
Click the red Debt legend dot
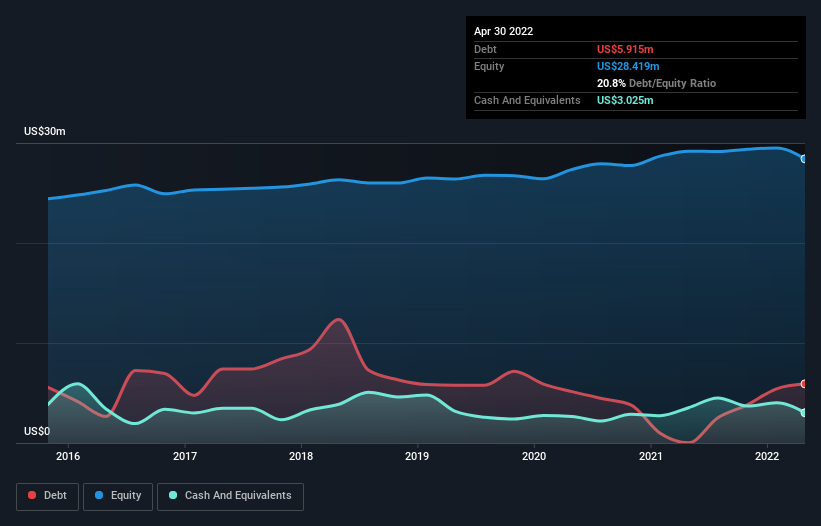point(32,495)
